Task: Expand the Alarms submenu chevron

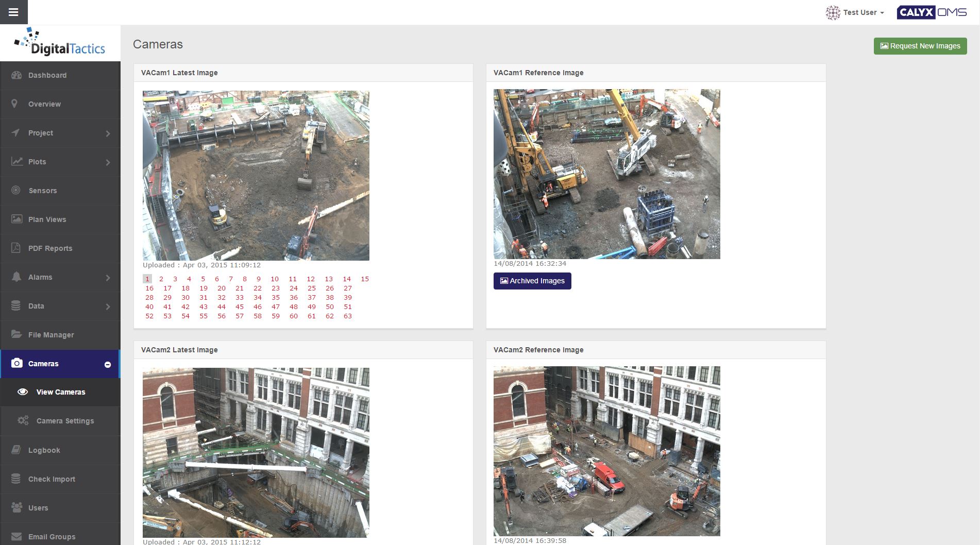Action: 108,278
